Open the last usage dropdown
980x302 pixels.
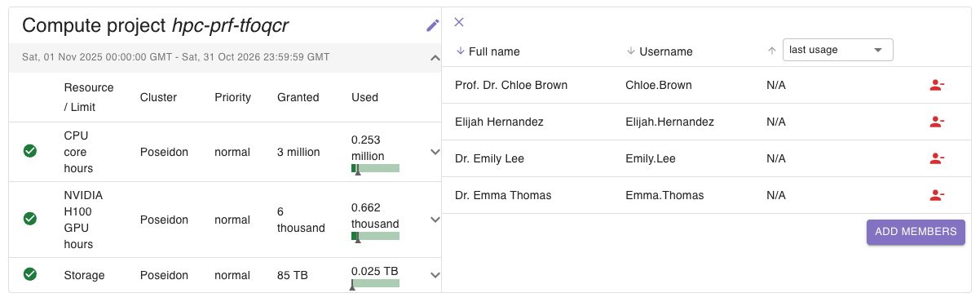[x=838, y=50]
